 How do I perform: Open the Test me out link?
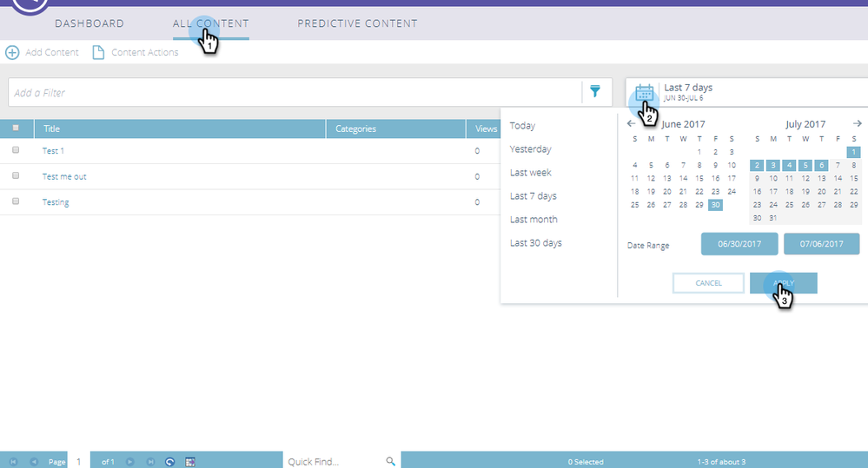(64, 176)
